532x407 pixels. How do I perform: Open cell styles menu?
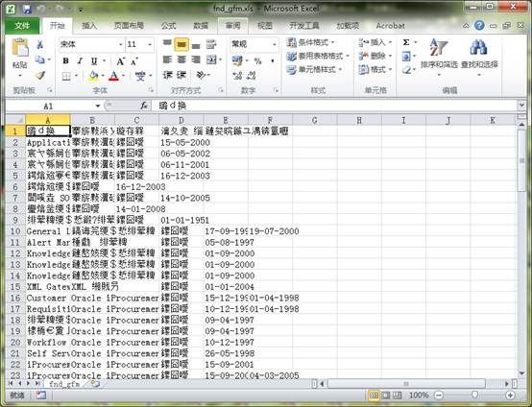point(314,70)
